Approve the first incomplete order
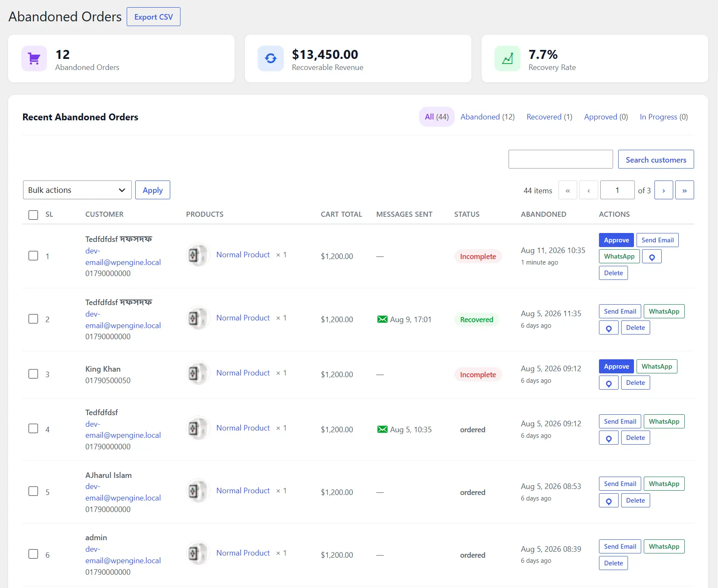 pyautogui.click(x=616, y=240)
